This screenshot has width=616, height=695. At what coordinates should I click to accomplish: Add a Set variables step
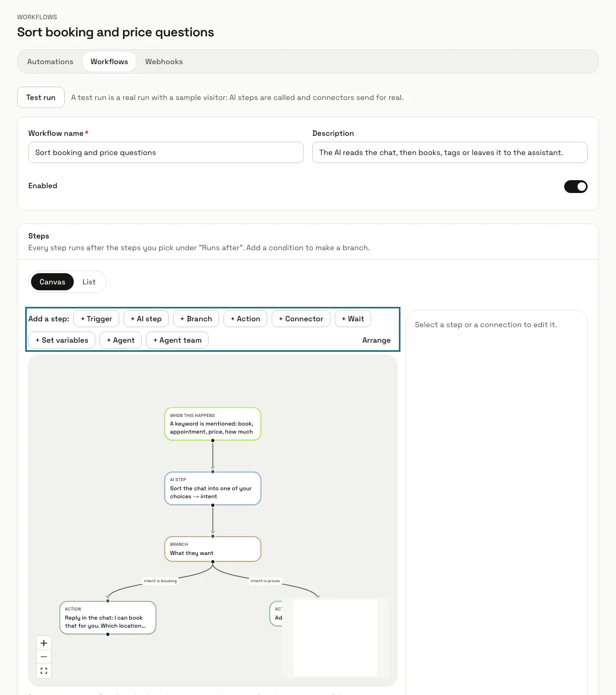[x=62, y=340]
